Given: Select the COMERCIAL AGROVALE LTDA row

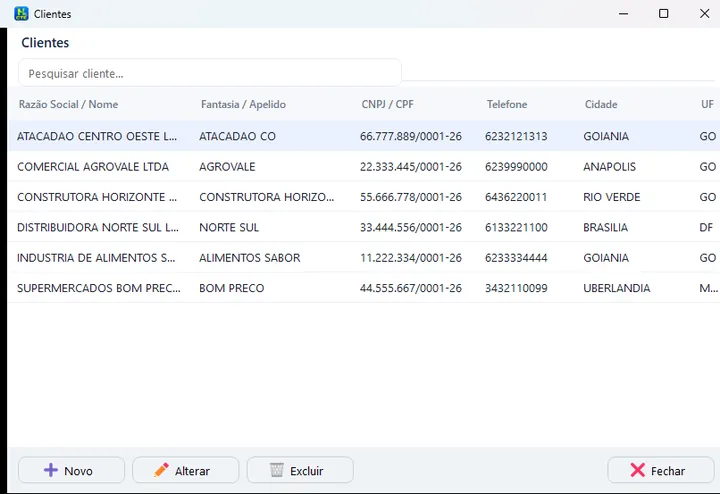Looking at the screenshot, I should click(x=364, y=166).
